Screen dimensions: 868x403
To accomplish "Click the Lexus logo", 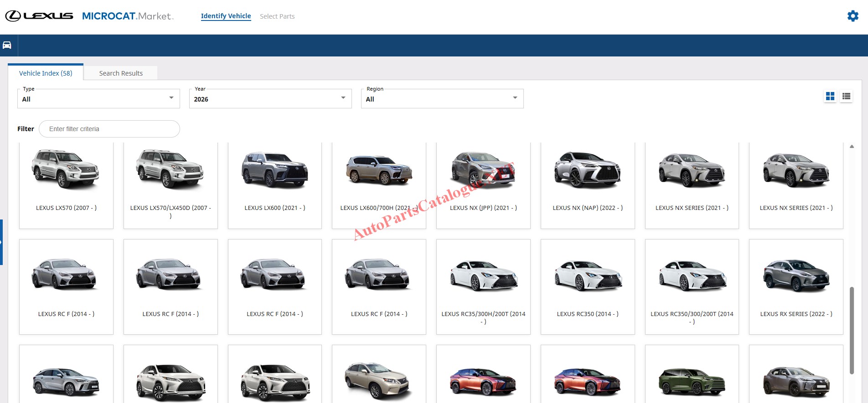I will tap(39, 16).
